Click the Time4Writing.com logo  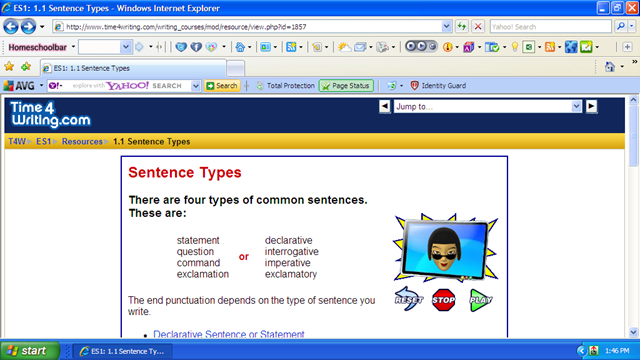coord(50,114)
